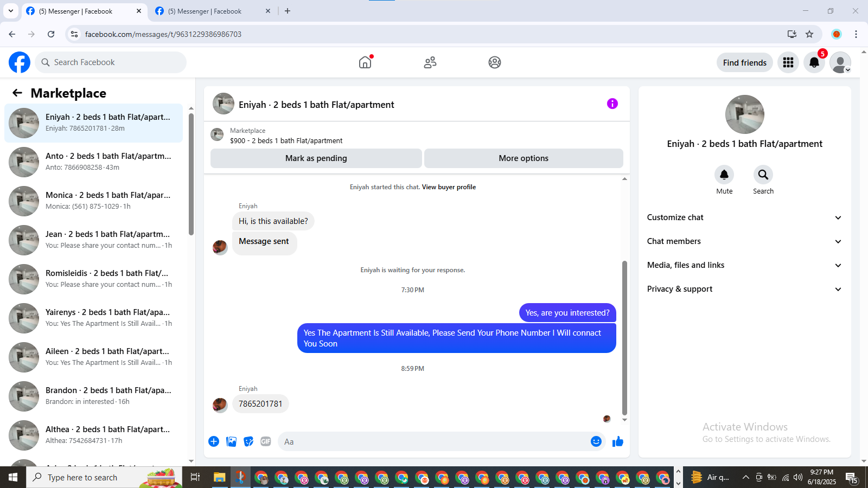
Task: Select the first Messenger browser tab
Action: (x=84, y=11)
